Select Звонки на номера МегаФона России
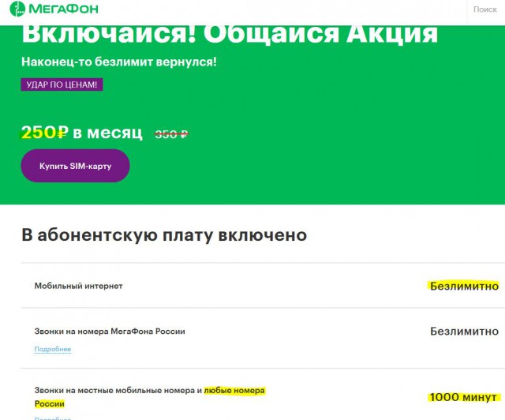The height and width of the screenshot is (420, 505). 110,332
